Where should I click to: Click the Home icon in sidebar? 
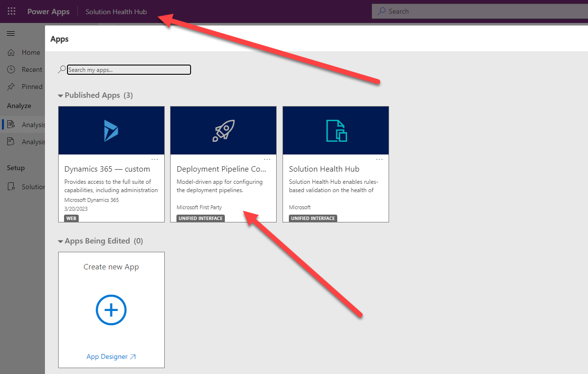(11, 52)
